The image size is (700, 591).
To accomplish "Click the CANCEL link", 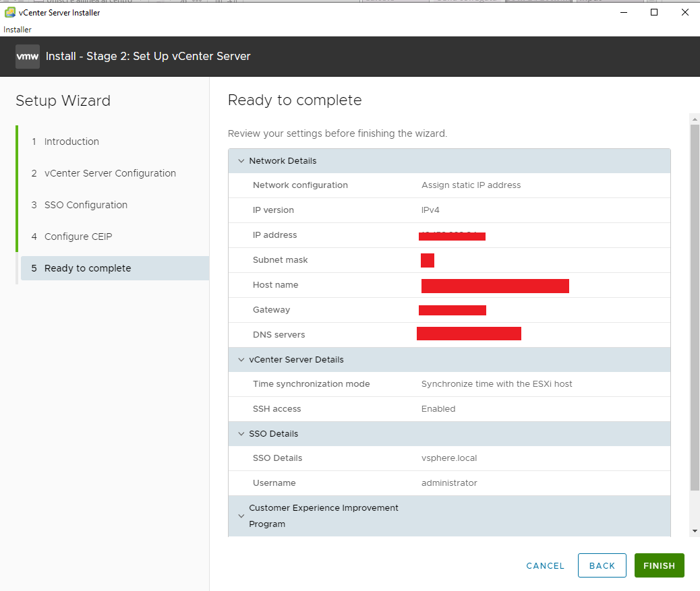I will tap(545, 565).
